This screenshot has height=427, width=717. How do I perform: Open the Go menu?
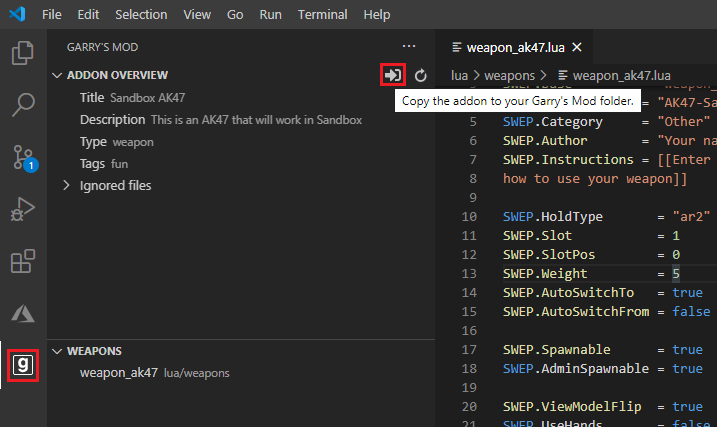click(x=235, y=15)
